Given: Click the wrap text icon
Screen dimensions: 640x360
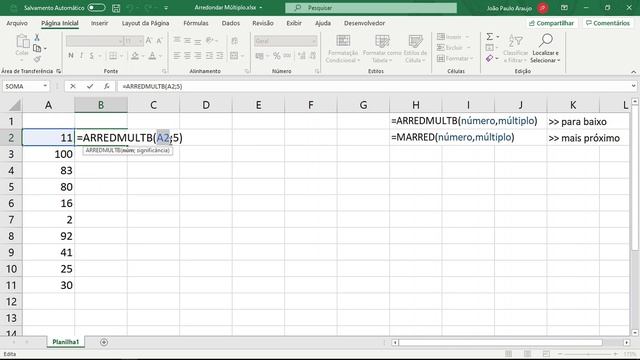Looking at the screenshot, I should [x=235, y=40].
